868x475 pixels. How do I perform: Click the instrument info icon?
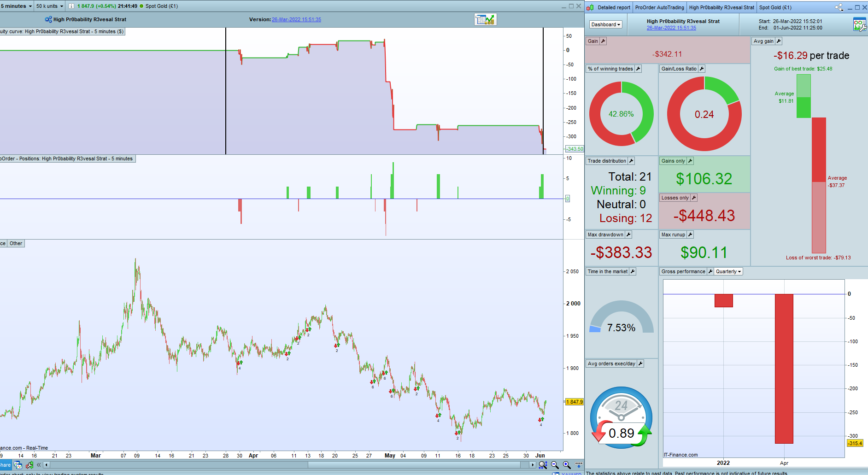[x=71, y=6]
